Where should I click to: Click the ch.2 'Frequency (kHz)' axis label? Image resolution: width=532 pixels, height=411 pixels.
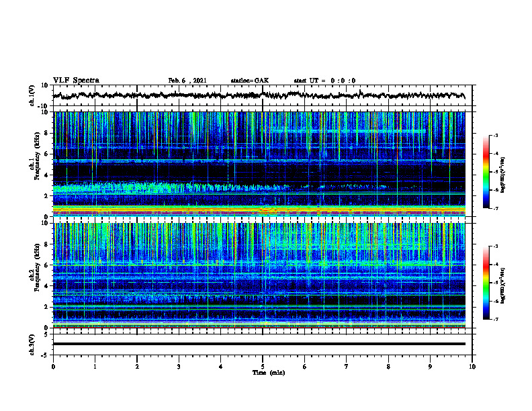[x=37, y=267]
